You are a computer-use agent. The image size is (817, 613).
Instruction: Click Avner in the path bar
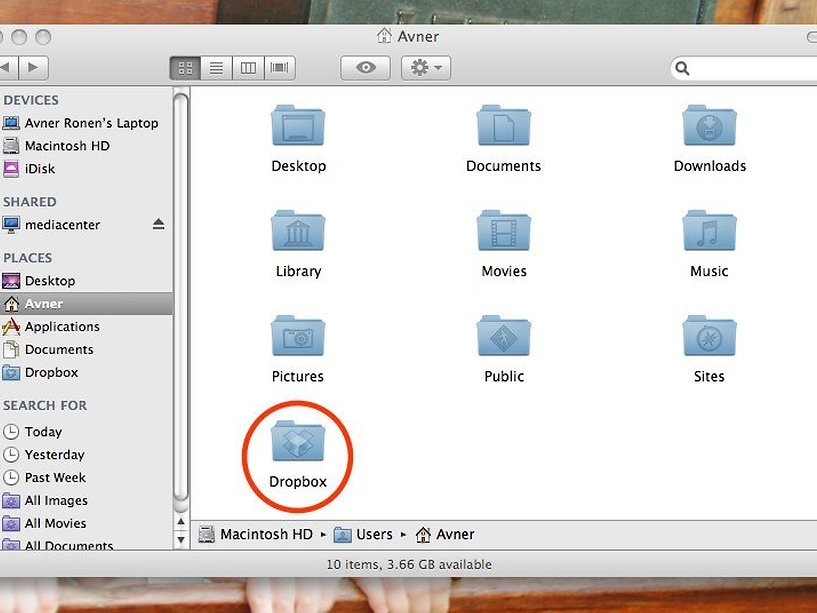click(445, 534)
